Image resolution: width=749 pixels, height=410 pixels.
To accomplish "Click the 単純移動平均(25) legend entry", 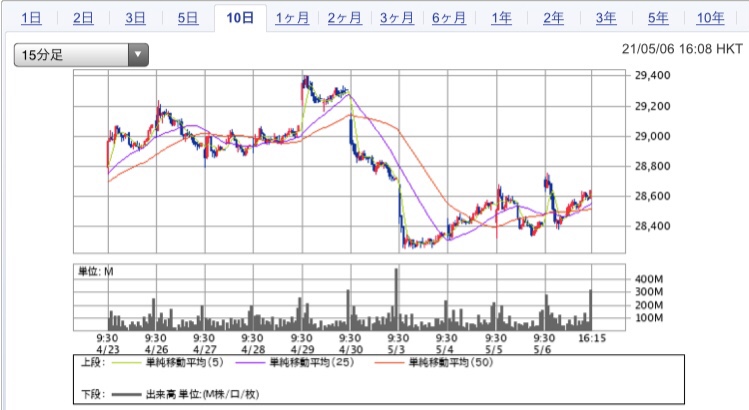I will (x=312, y=362).
